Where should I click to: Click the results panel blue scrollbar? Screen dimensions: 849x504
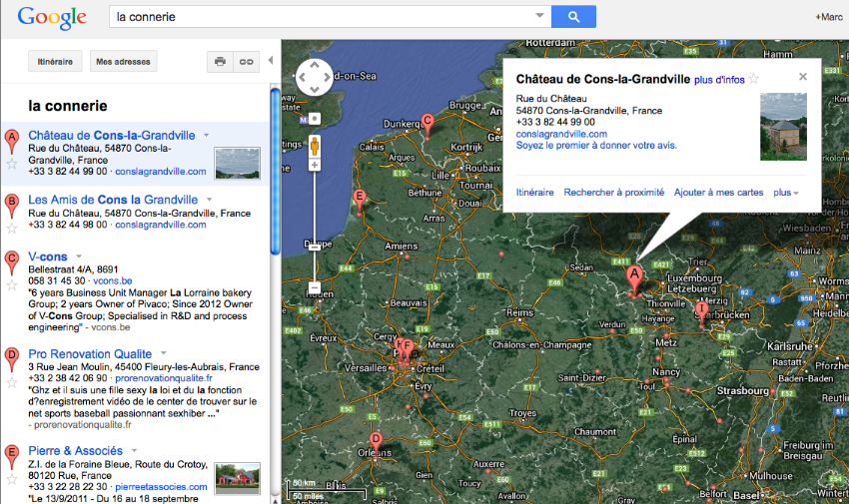275,171
